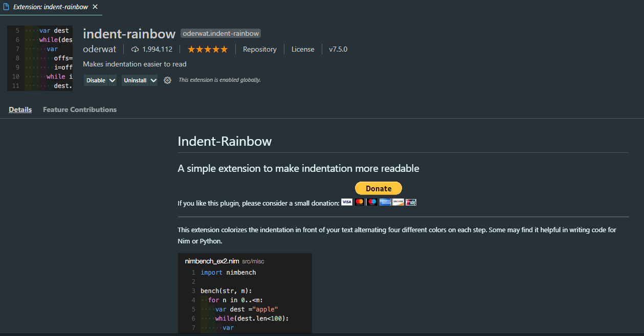The height and width of the screenshot is (336, 644).
Task: Click 'This extension is enabled globally.' text
Action: click(219, 80)
